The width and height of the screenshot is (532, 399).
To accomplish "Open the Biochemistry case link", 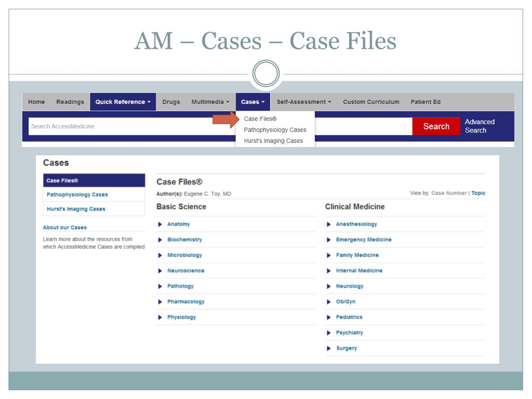I will pyautogui.click(x=184, y=240).
